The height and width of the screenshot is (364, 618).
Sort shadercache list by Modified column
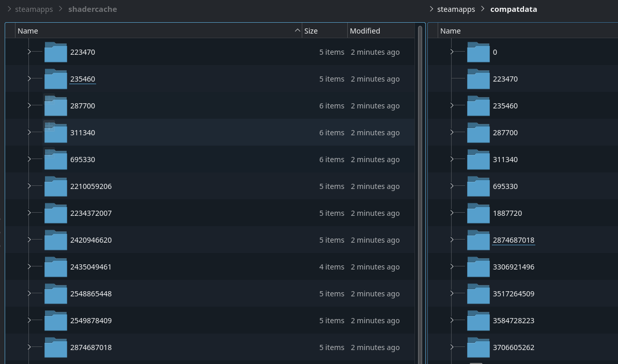pyautogui.click(x=381, y=31)
